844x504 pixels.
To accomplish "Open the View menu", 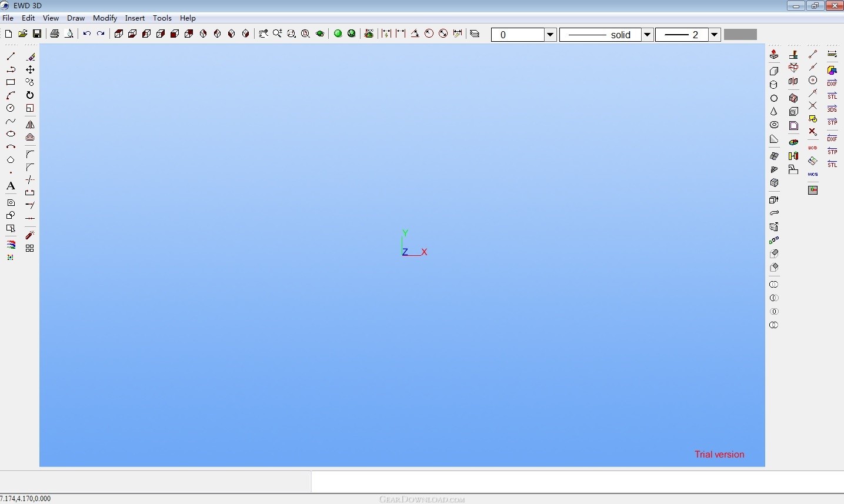I will 51,18.
